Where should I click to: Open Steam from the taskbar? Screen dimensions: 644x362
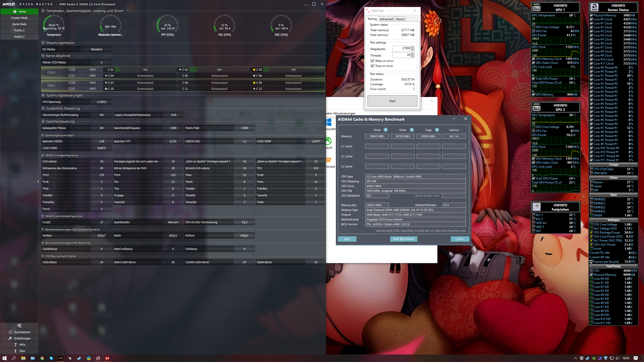[x=79, y=358]
